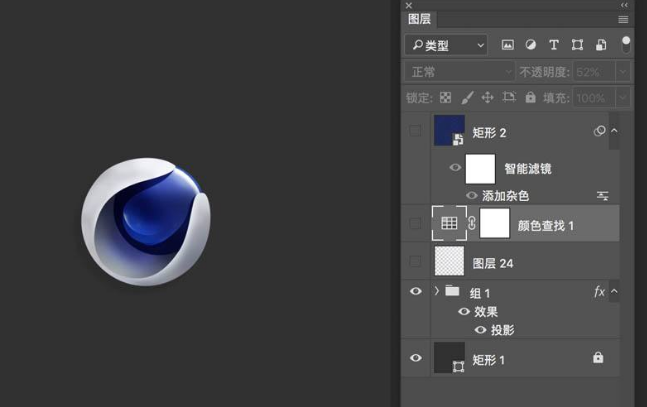Filter layers by adjustment layer type

(531, 45)
